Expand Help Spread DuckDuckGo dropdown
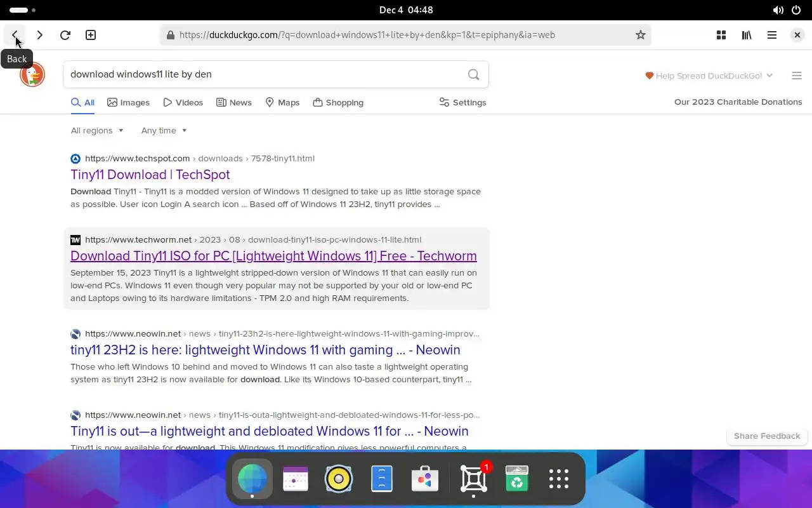This screenshot has height=508, width=812. pos(709,76)
